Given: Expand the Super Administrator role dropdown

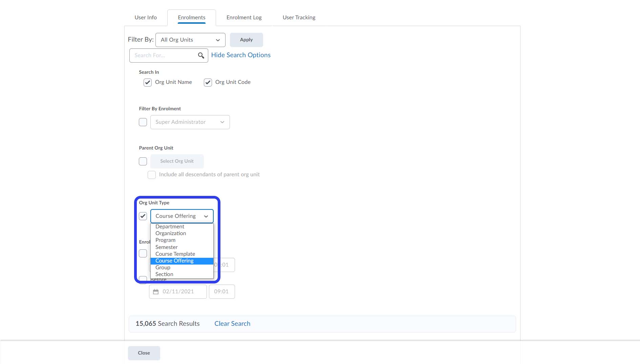Looking at the screenshot, I should pyautogui.click(x=190, y=122).
